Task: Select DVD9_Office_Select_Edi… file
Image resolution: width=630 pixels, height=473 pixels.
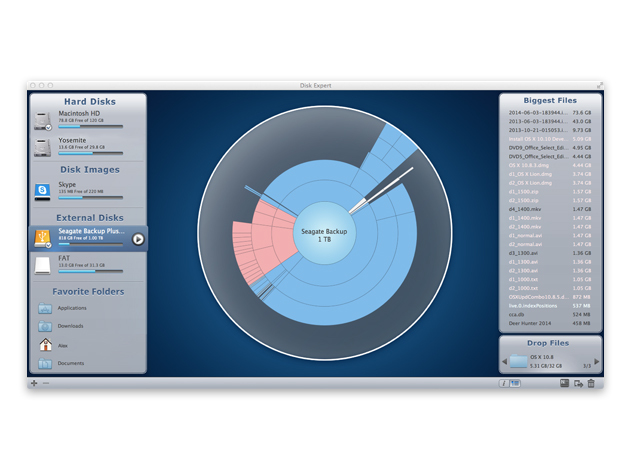Action: [x=550, y=148]
